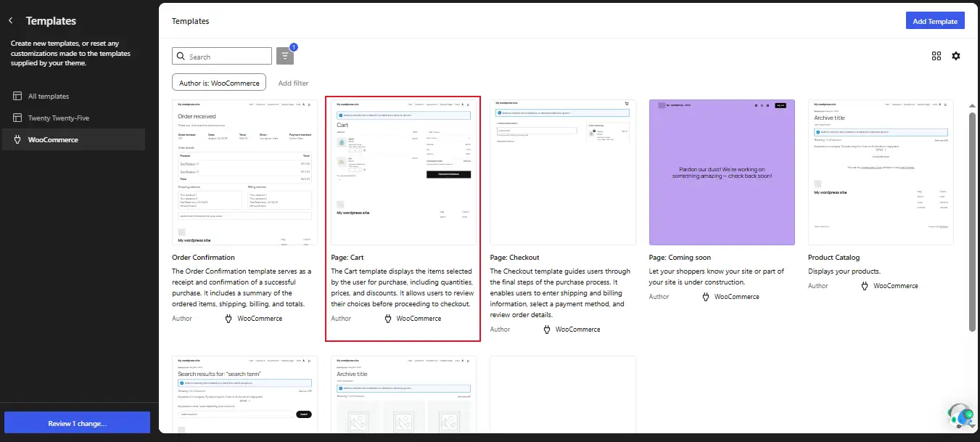Click the plug icon under Page: Coming soon
The image size is (980, 442).
click(x=705, y=296)
